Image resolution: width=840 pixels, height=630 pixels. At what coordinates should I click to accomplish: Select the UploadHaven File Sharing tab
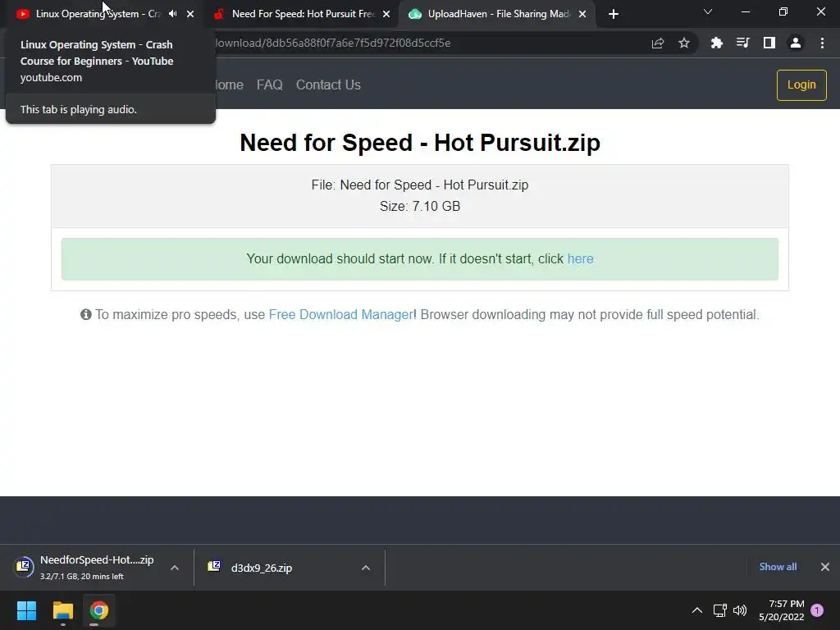click(x=499, y=14)
